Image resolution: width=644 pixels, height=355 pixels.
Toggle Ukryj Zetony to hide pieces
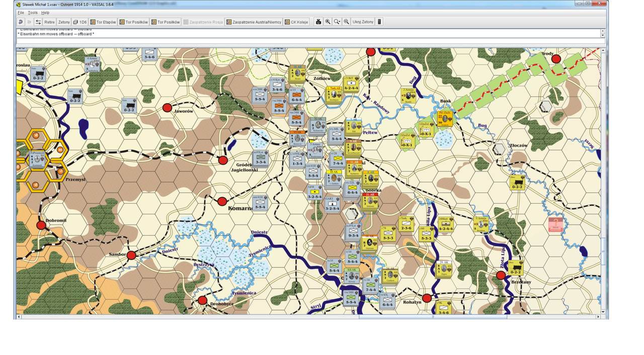pyautogui.click(x=363, y=22)
